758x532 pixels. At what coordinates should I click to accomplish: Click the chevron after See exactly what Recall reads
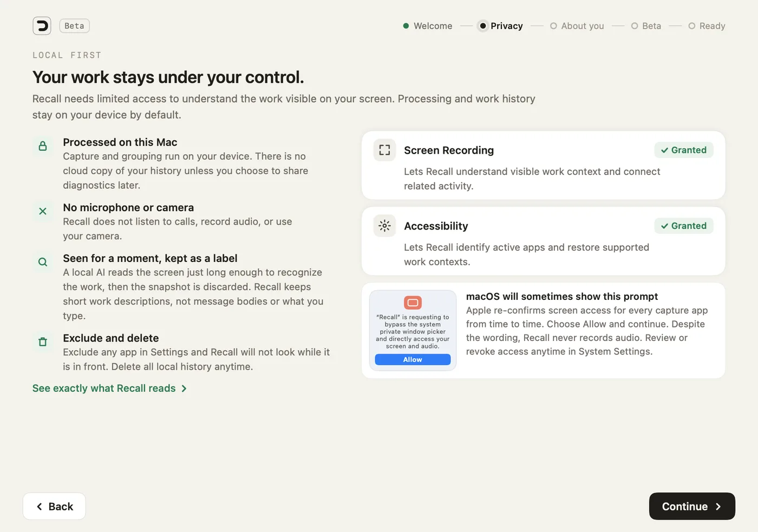pyautogui.click(x=184, y=389)
